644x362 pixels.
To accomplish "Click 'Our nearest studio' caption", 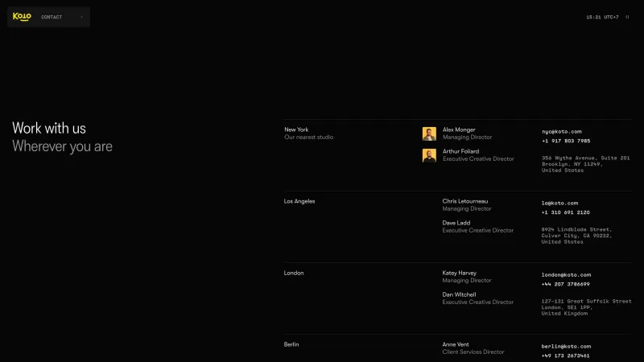I will [x=309, y=137].
